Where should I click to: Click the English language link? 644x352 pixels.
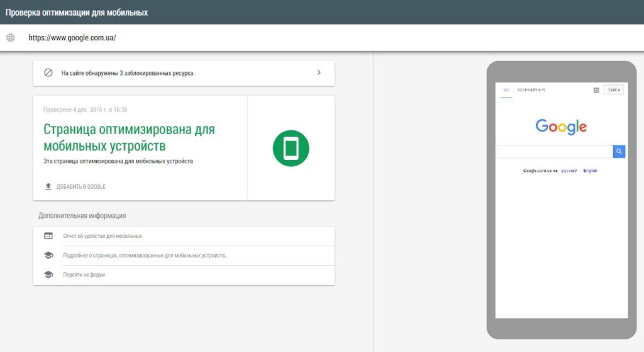[590, 171]
